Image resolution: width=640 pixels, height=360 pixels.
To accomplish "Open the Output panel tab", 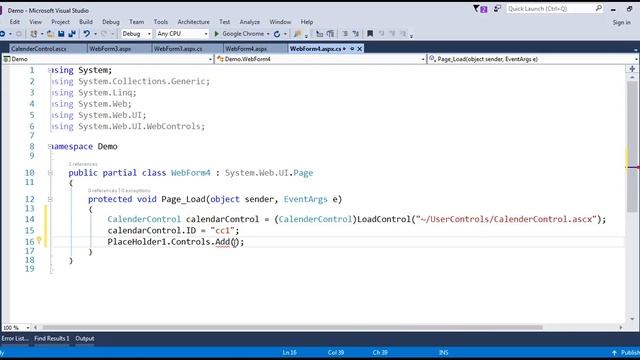I will point(85,338).
